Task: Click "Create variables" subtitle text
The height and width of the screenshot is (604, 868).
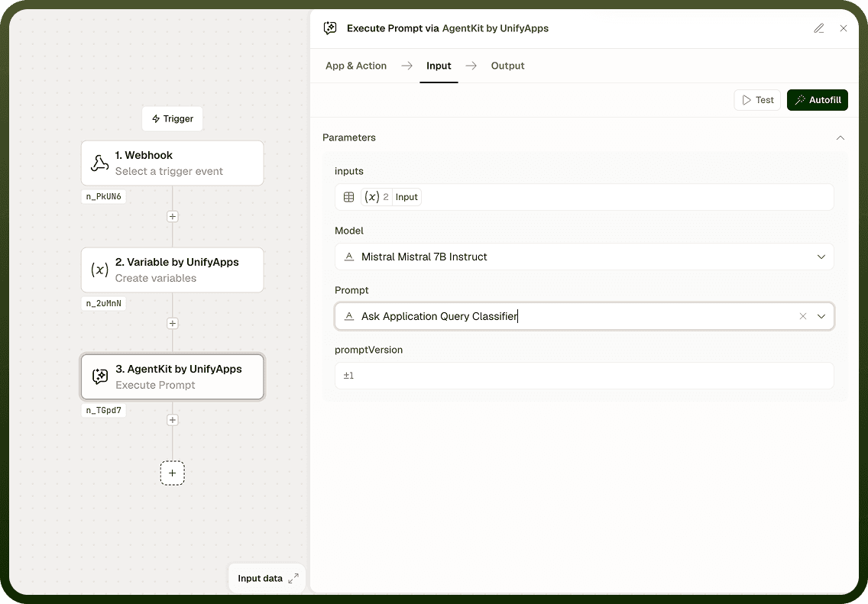Action: point(156,278)
